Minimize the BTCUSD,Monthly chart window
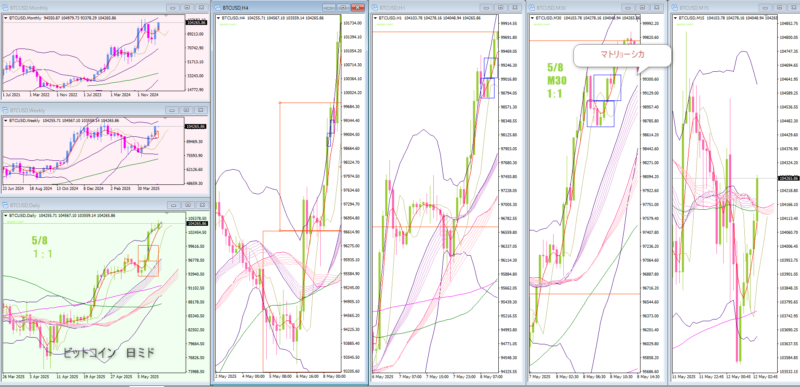The image size is (800, 387). [173, 8]
